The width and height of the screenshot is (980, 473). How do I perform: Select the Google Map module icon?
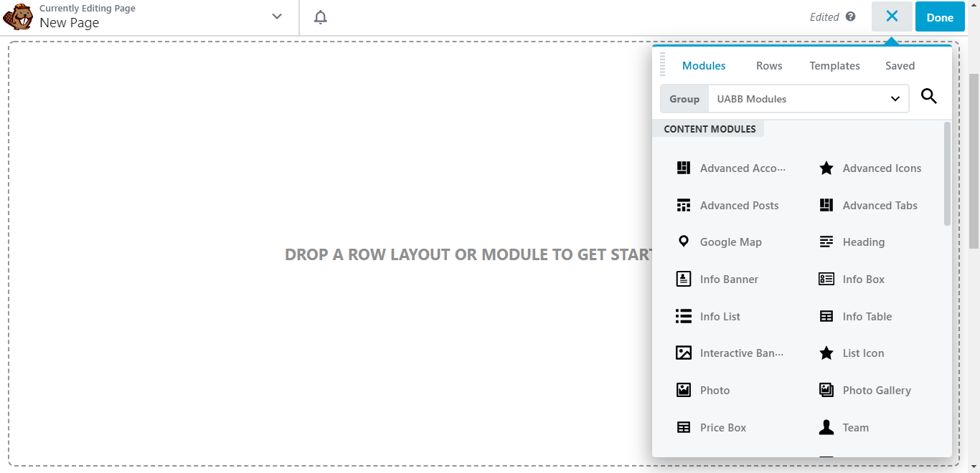pos(684,242)
